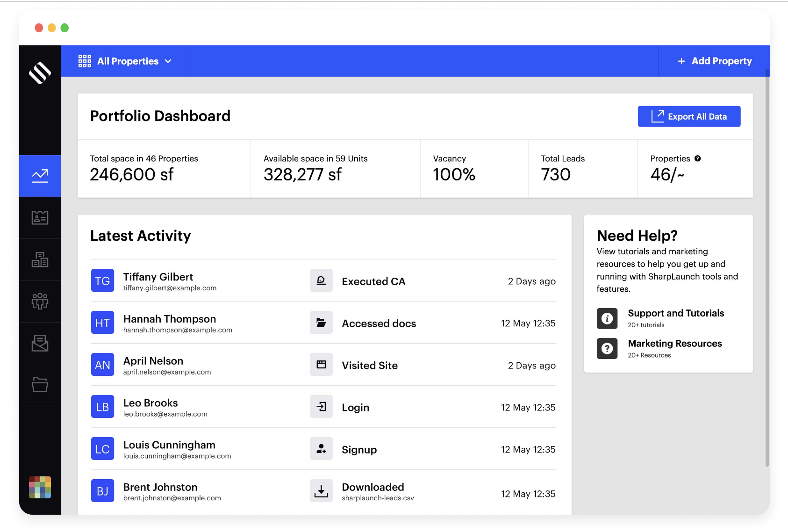This screenshot has height=532, width=788.
Task: Click the Signup activity label
Action: pyautogui.click(x=359, y=450)
